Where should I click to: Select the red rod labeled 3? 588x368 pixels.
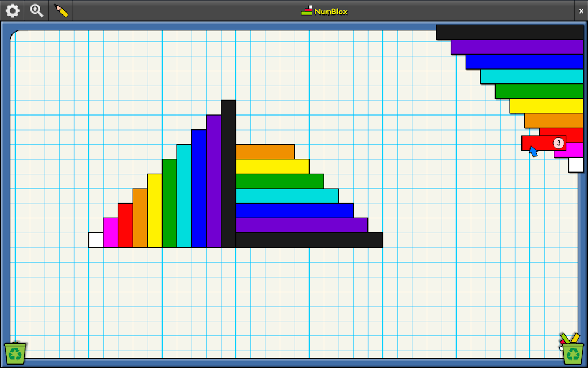coord(544,143)
